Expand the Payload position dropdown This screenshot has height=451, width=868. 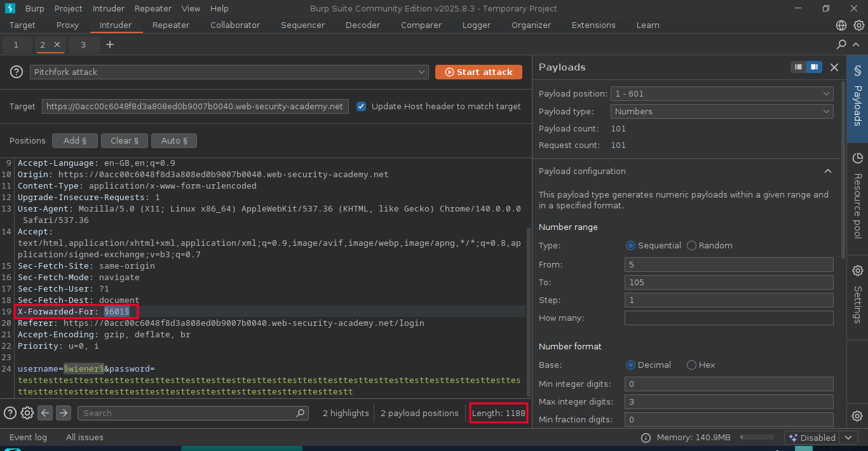[x=722, y=93]
